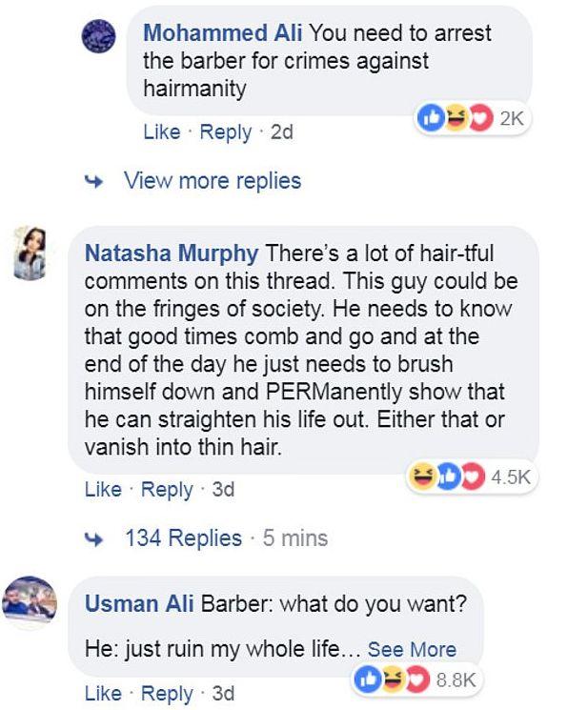Open Usman Ali's profile name link

pos(136,604)
